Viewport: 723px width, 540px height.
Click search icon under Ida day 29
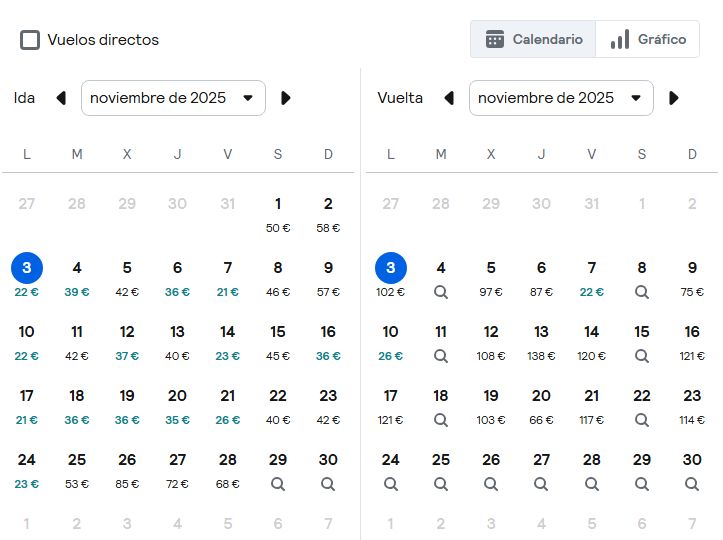(x=278, y=484)
